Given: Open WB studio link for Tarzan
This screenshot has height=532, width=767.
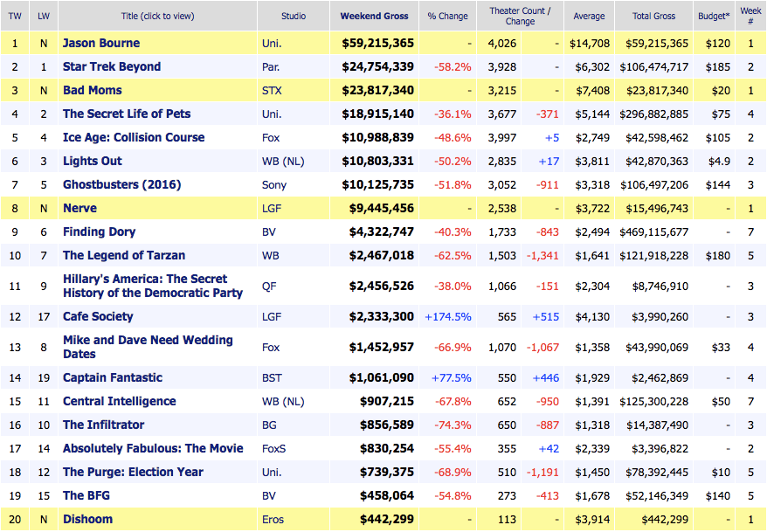Looking at the screenshot, I should point(271,255).
